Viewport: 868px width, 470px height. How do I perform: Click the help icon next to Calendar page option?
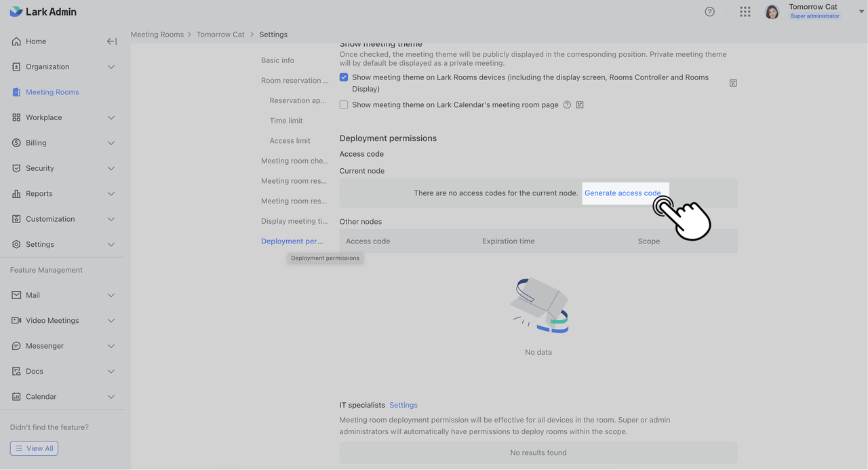point(567,105)
